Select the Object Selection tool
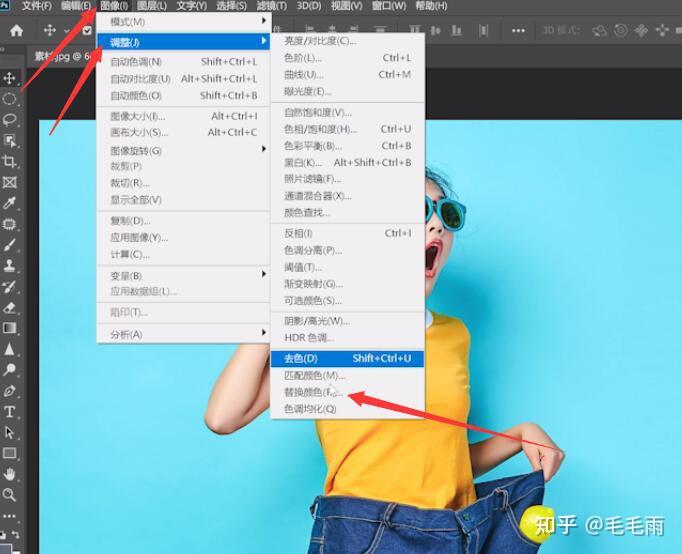 (10, 140)
